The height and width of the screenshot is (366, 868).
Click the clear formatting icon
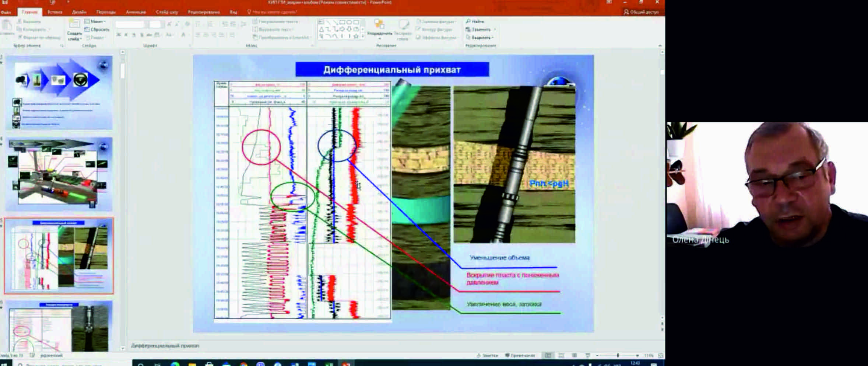[187, 24]
